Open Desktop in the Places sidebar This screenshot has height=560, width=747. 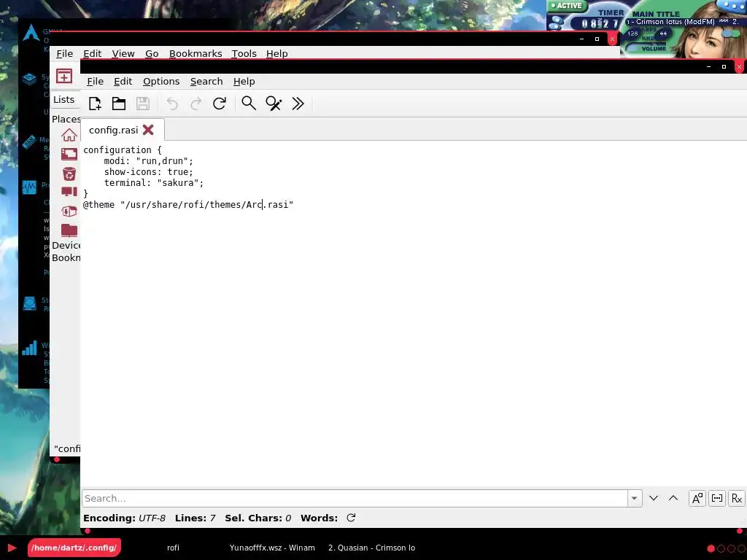[69, 154]
